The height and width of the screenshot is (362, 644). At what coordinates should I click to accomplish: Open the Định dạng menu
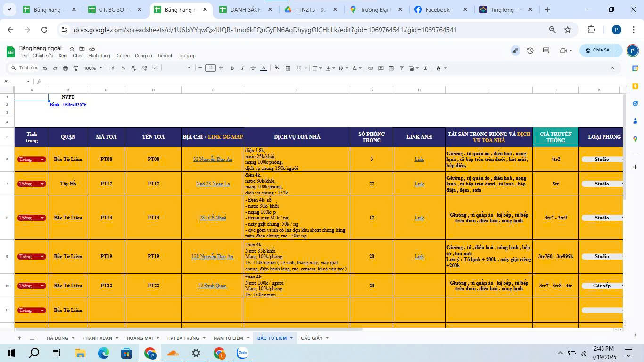(x=99, y=56)
